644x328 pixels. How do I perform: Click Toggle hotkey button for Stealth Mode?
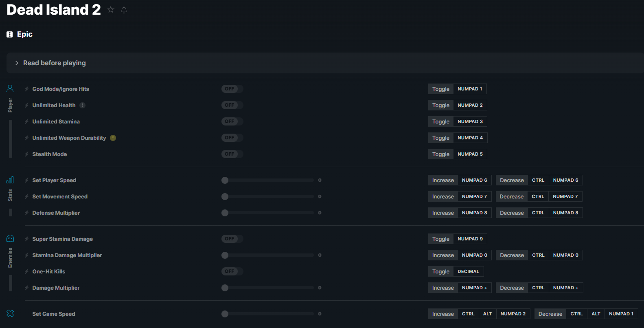click(441, 154)
